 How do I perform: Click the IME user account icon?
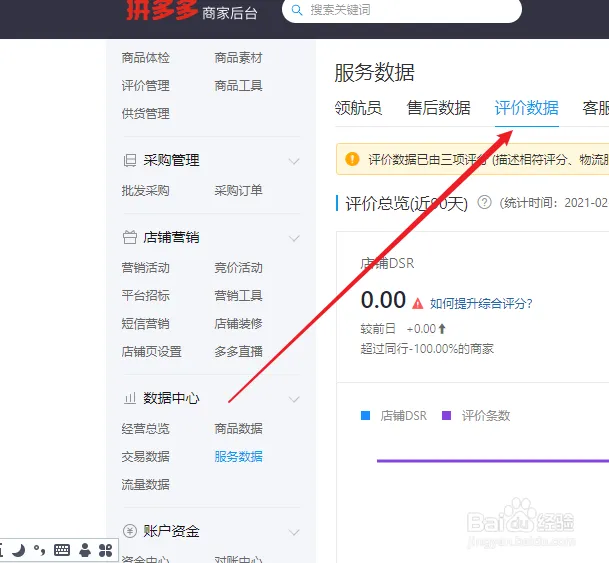85,550
